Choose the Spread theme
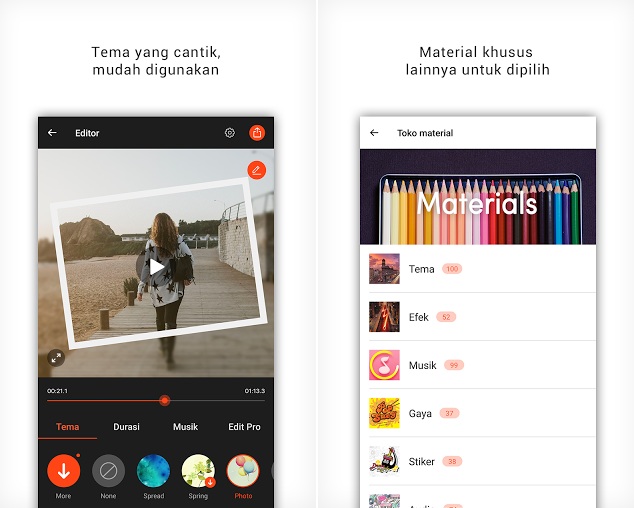 [153, 471]
